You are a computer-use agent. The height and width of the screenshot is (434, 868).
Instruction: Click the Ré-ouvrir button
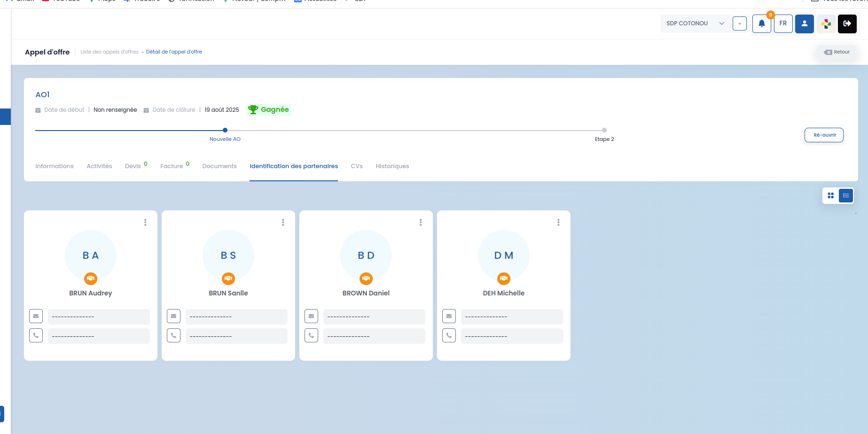tap(824, 135)
